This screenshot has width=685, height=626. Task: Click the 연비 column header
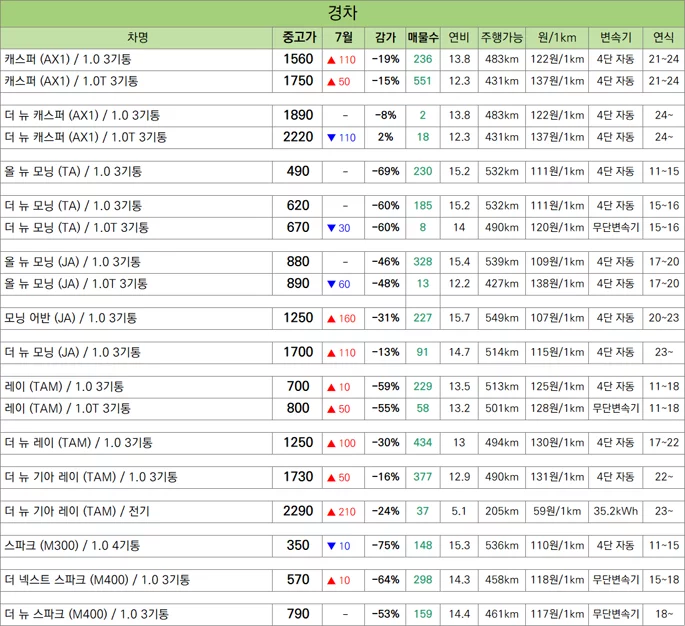point(459,38)
